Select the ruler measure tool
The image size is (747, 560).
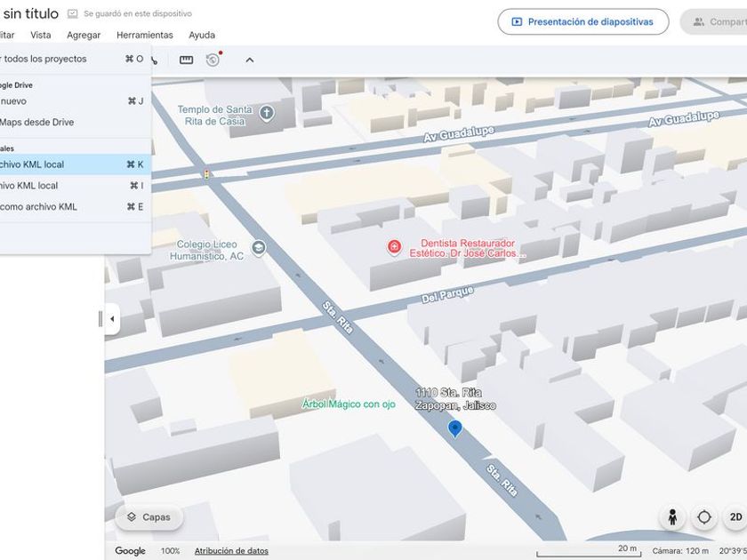(186, 60)
